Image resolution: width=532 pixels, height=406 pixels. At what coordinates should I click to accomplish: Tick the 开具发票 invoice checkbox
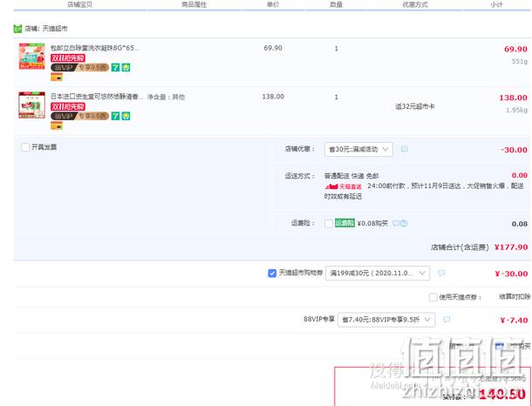click(25, 147)
